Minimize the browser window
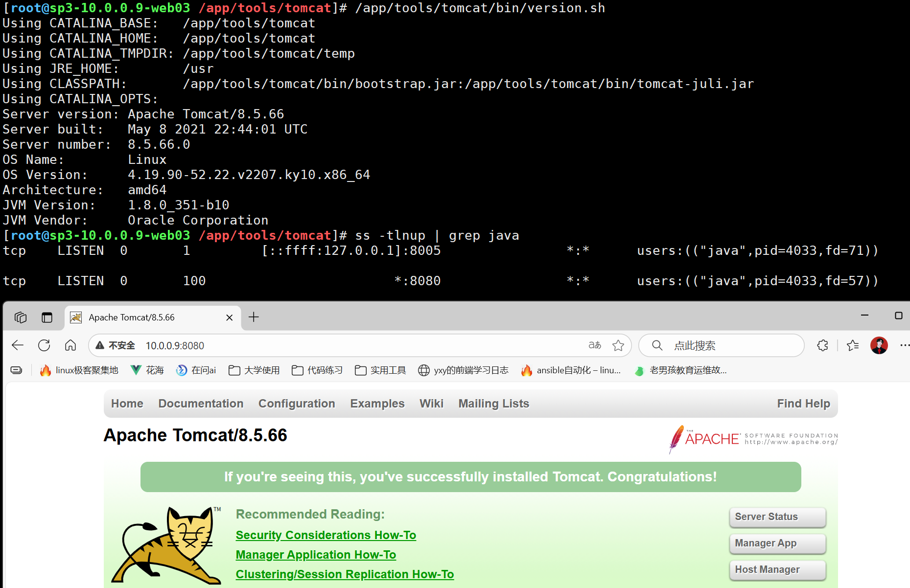The width and height of the screenshot is (910, 588). pos(864,316)
